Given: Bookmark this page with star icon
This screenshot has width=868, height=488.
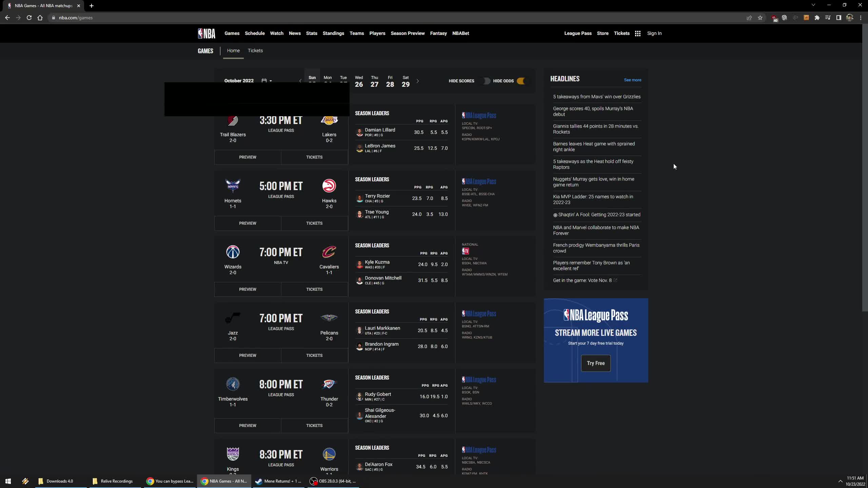Looking at the screenshot, I should 760,18.
